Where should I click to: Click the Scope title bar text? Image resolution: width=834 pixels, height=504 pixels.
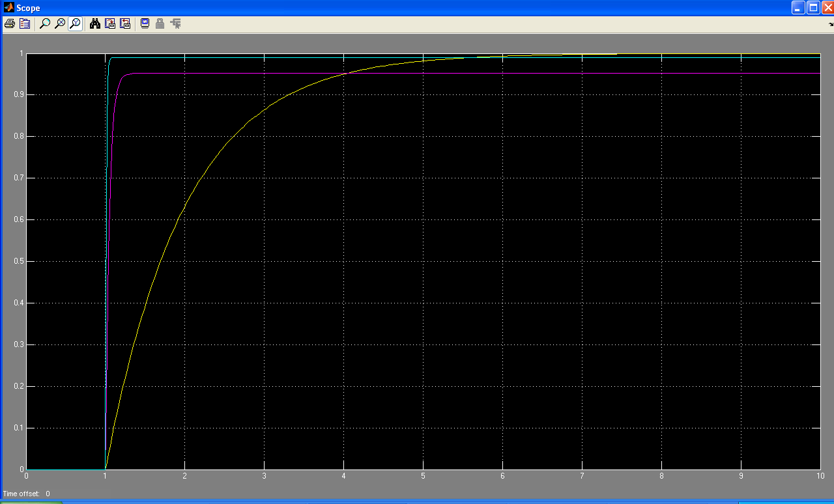[x=28, y=8]
